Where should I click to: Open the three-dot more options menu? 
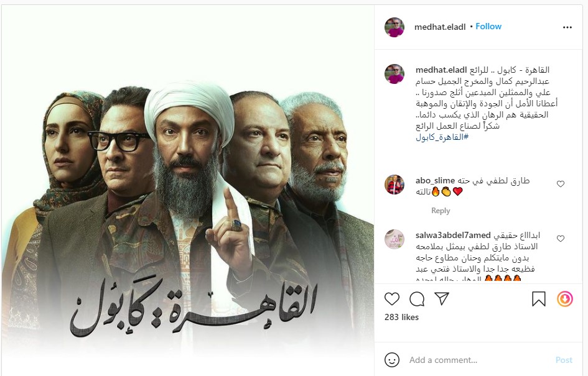tap(567, 27)
